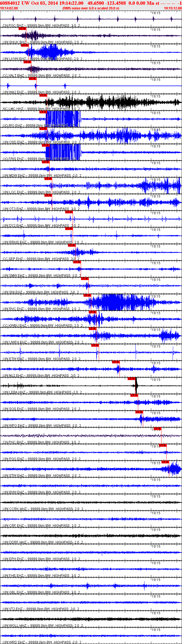Click the red pick flag on the UW STW trace
The height and width of the screenshot is (644, 182).
tap(165, 462)
